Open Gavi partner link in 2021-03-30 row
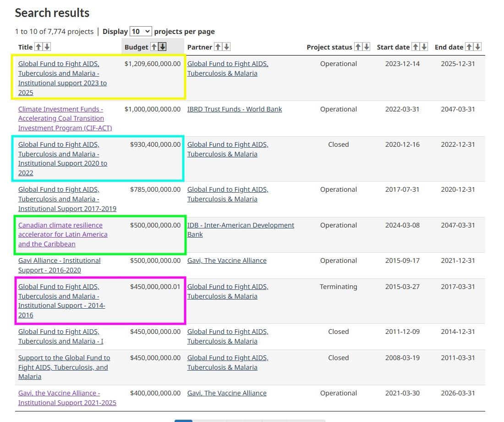This screenshot has height=422, width=504. pyautogui.click(x=227, y=393)
